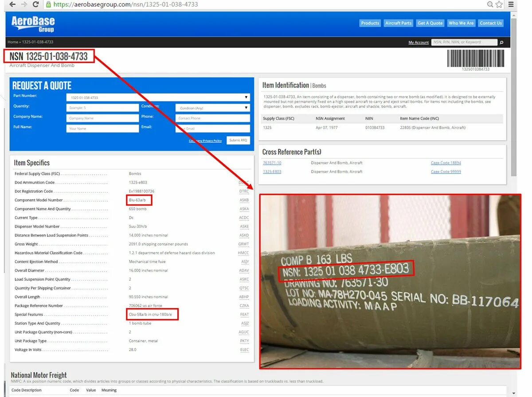Bookmark the page with the star icon
This screenshot has height=397, width=532.
tap(499, 4)
